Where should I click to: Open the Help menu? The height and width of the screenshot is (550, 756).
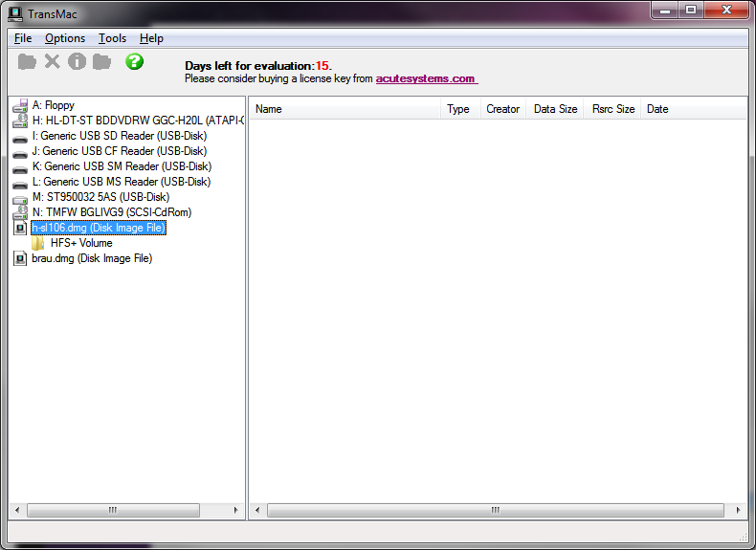click(151, 38)
